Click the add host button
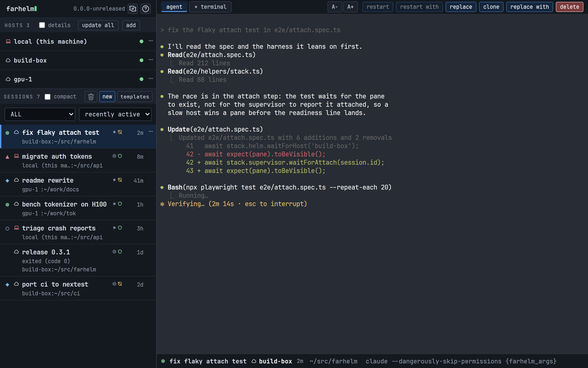 pyautogui.click(x=131, y=25)
